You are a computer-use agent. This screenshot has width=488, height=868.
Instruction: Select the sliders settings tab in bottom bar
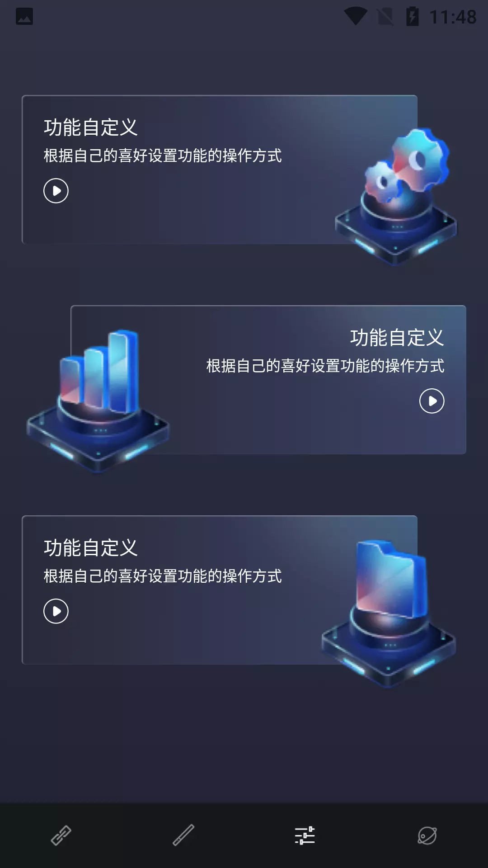(x=305, y=835)
